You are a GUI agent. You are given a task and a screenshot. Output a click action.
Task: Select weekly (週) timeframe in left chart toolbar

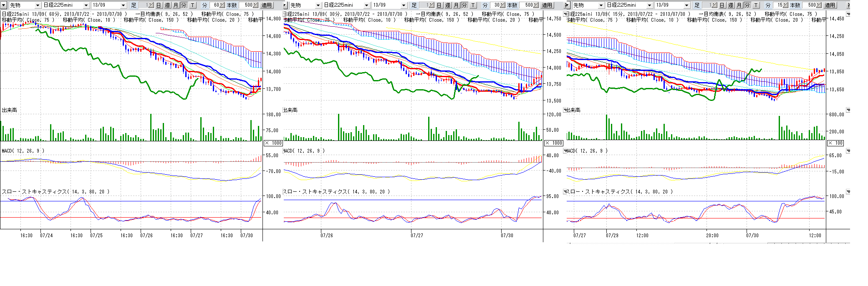pyautogui.click(x=167, y=5)
